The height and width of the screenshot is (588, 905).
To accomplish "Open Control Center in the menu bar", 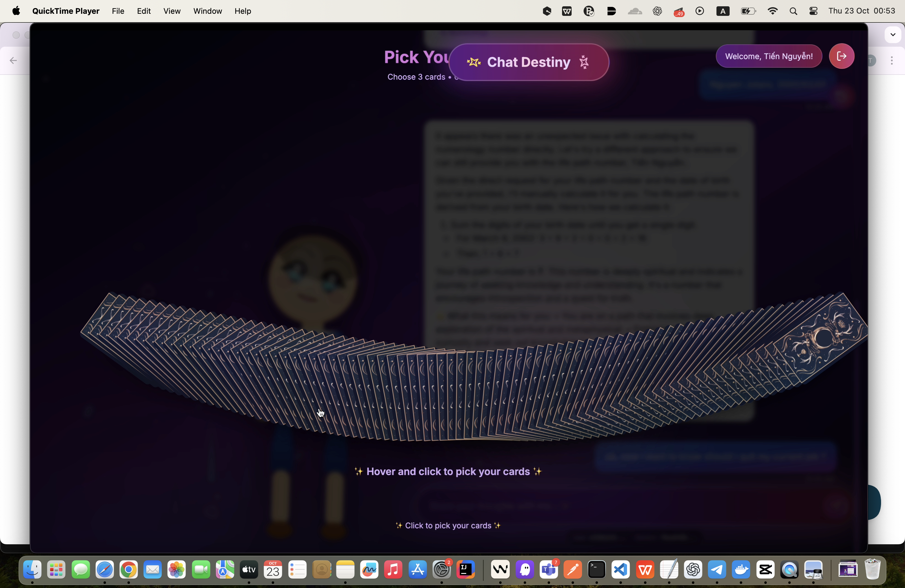I will [813, 11].
